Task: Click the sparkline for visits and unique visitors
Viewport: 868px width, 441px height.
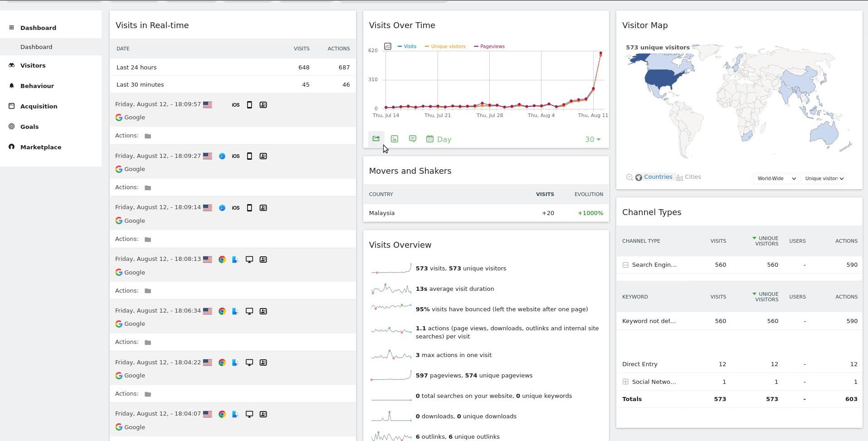Action: [391, 268]
